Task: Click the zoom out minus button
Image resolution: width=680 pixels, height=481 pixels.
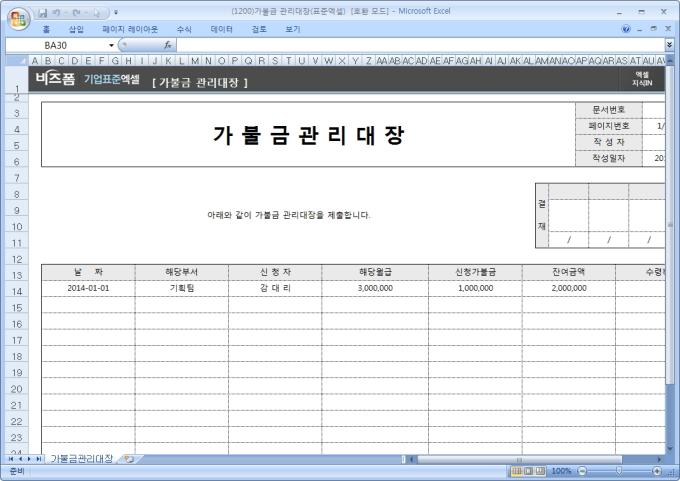Action: click(582, 471)
